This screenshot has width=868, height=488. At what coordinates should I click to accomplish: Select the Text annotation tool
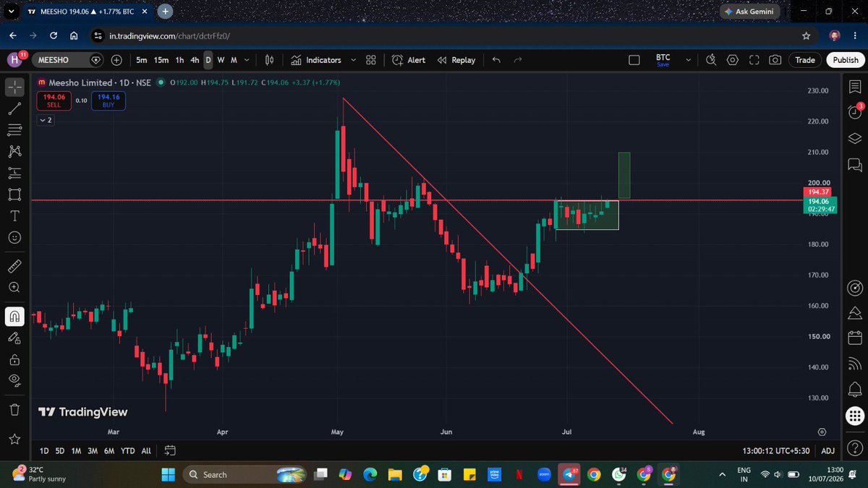14,215
